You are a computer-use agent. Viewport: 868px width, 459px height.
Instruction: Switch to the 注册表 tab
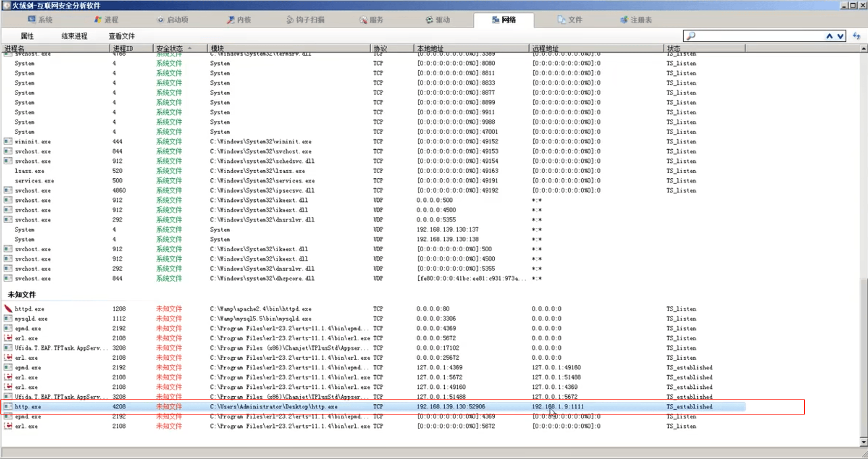(x=636, y=19)
